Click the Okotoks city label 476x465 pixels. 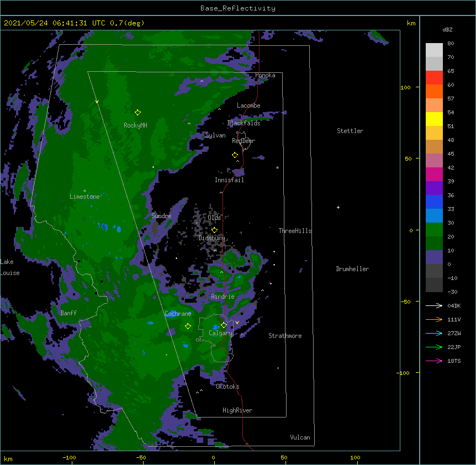tap(228, 387)
